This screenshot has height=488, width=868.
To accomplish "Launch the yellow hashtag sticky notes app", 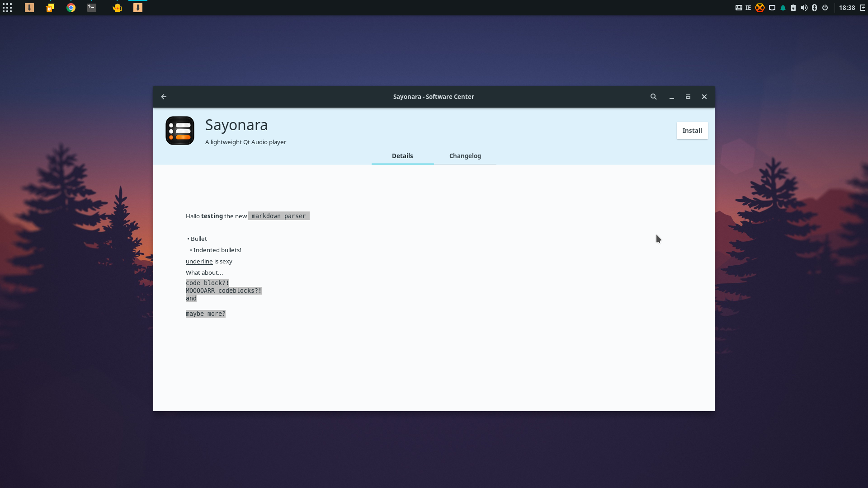I will click(50, 8).
